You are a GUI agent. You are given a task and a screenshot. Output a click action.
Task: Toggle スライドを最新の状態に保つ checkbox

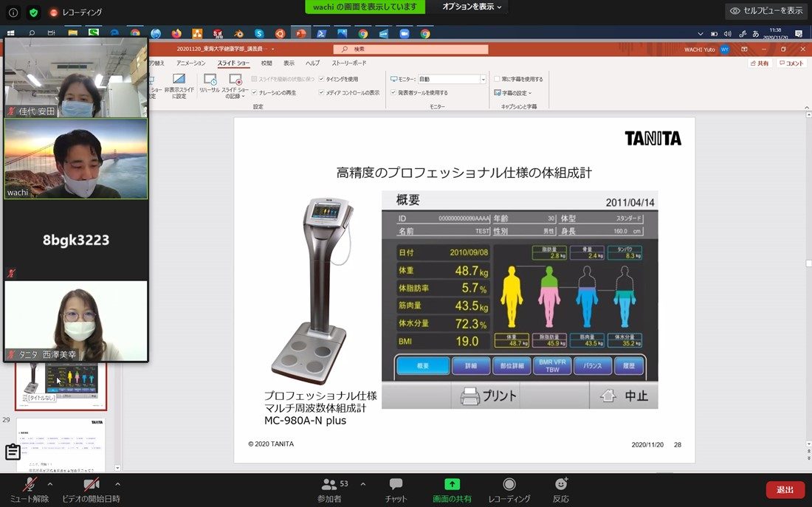pos(254,79)
